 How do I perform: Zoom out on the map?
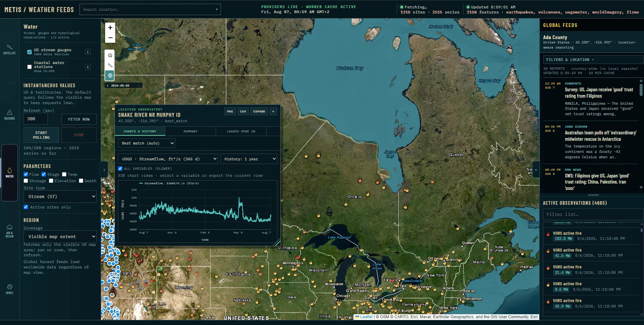(110, 38)
